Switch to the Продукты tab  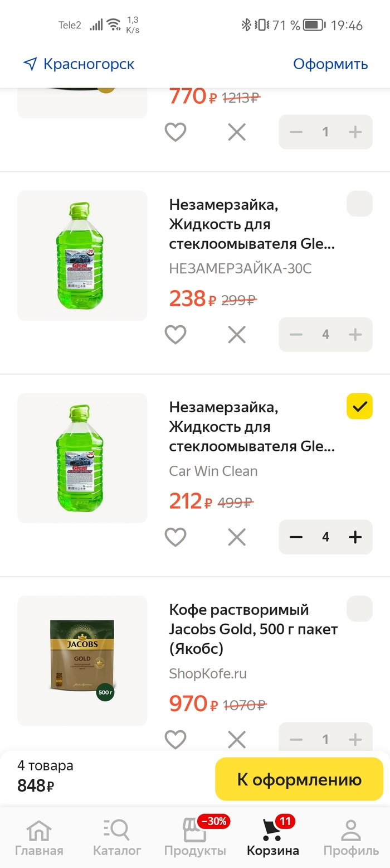(195, 837)
